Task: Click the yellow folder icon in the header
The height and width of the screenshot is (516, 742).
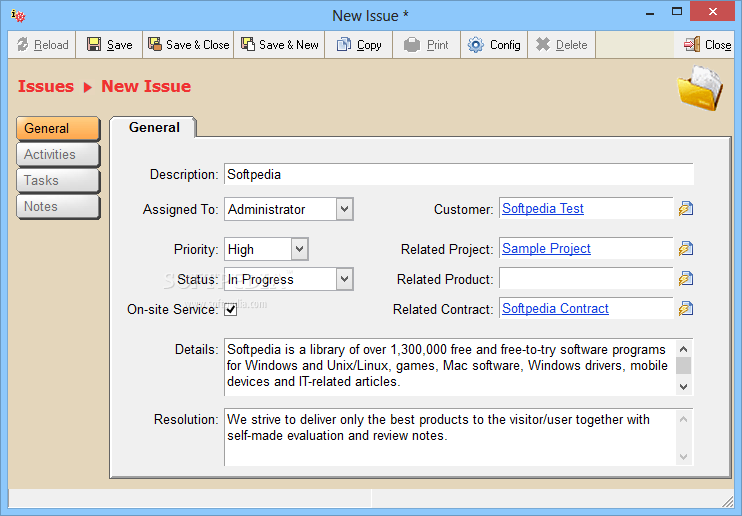Action: point(700,89)
